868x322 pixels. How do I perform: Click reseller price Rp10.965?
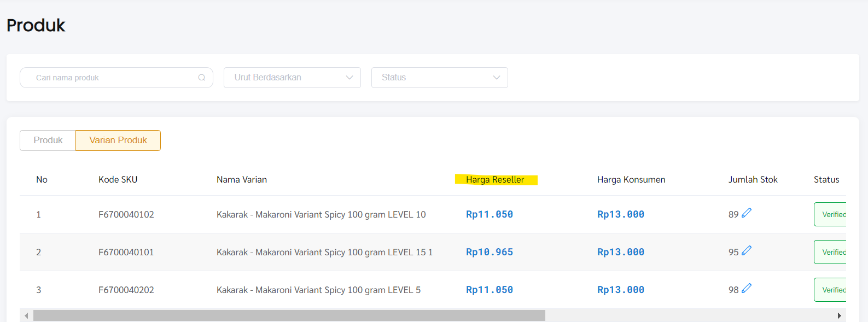tap(490, 252)
